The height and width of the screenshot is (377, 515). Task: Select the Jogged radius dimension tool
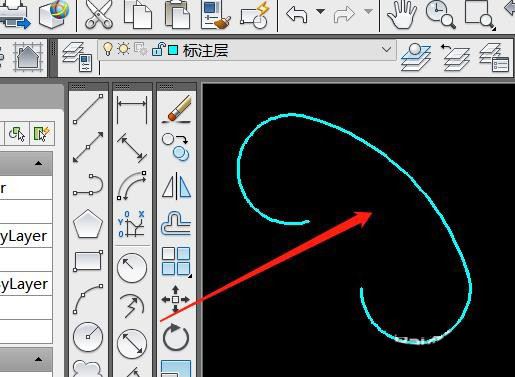point(132,306)
